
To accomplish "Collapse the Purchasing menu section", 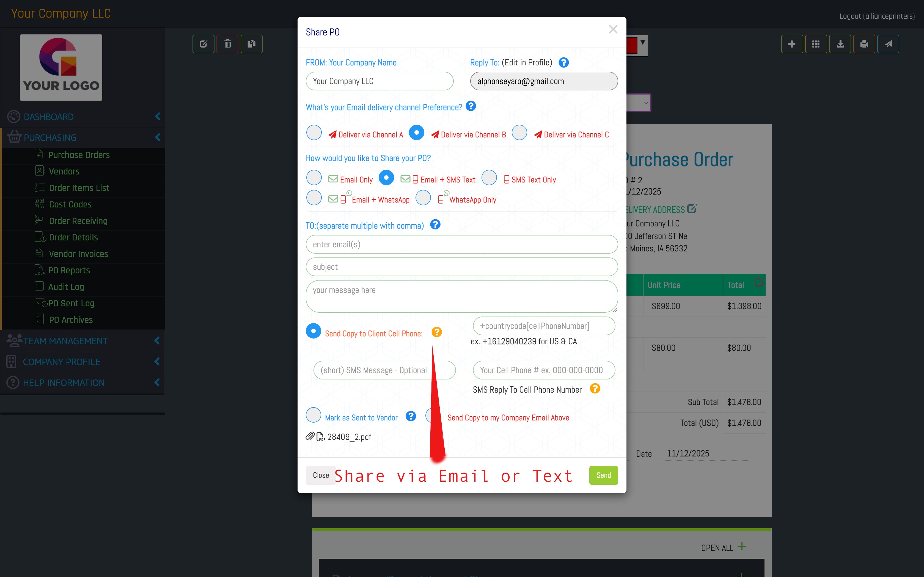I will pos(82,137).
